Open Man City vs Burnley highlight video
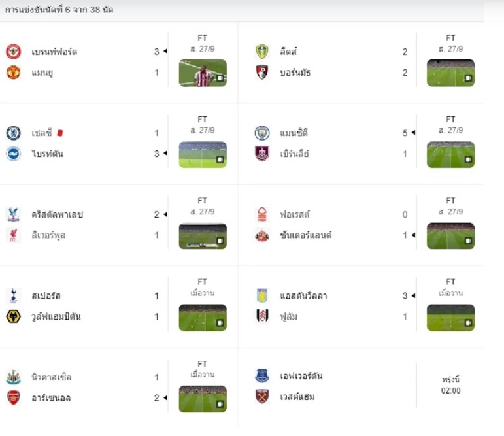Screen dimensions: 504x436 450,154
